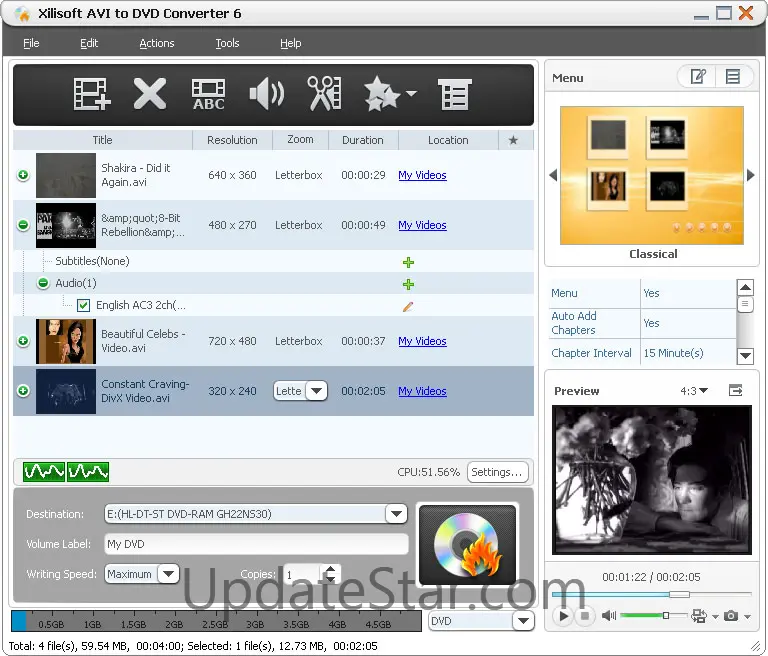Open Zoom dropdown for Constant Craving video

[x=316, y=391]
